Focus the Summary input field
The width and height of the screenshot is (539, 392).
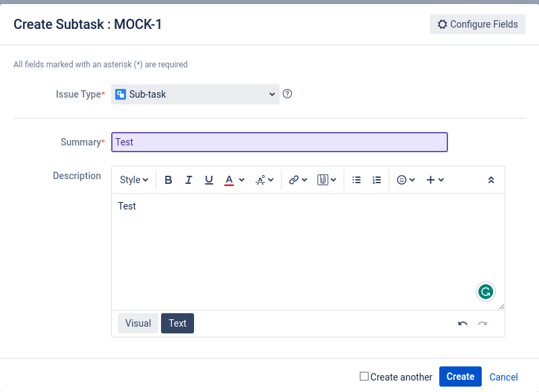(x=280, y=142)
